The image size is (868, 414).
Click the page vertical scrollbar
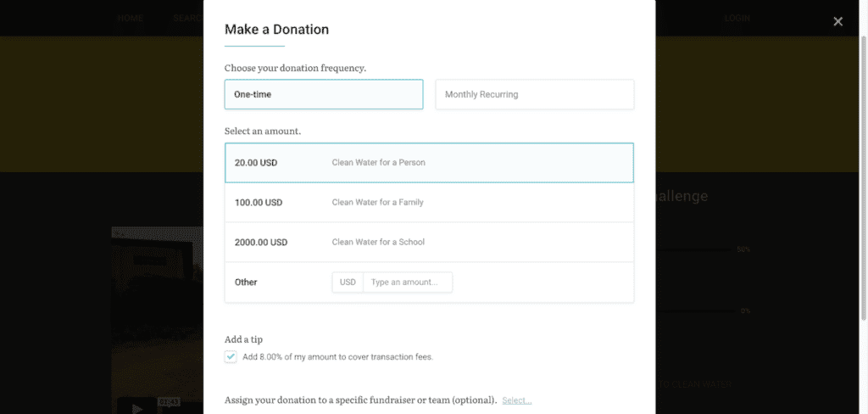(x=864, y=177)
